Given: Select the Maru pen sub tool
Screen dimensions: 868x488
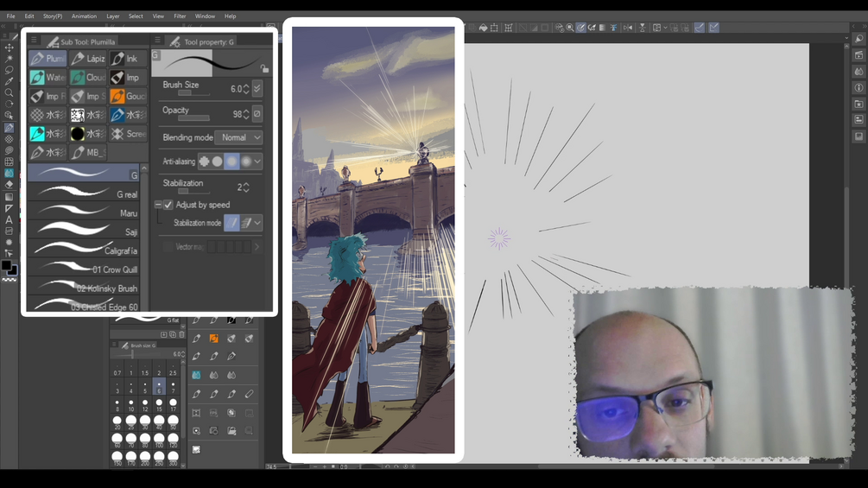Looking at the screenshot, I should pyautogui.click(x=84, y=211).
